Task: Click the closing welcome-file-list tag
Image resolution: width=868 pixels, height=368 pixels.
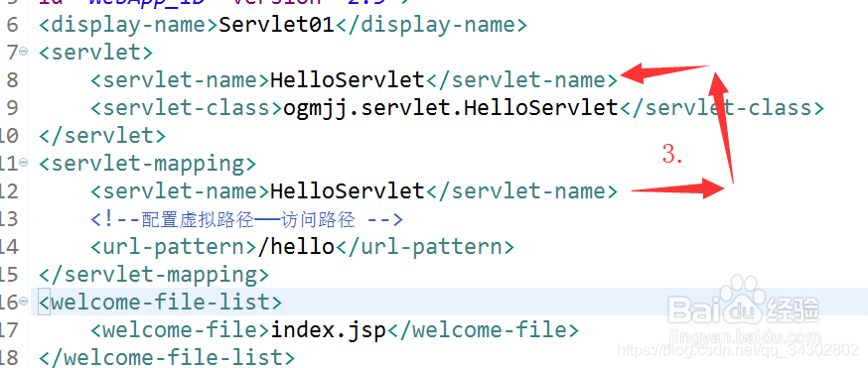Action: (x=167, y=357)
